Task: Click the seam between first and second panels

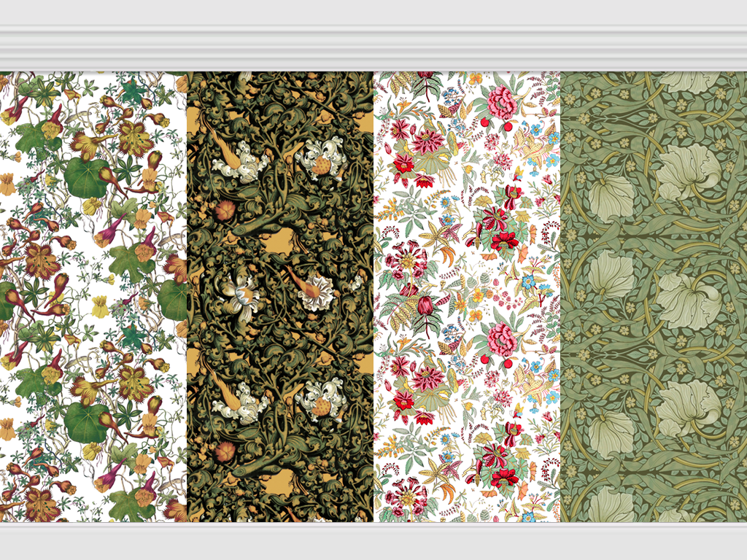Action: click(187, 292)
